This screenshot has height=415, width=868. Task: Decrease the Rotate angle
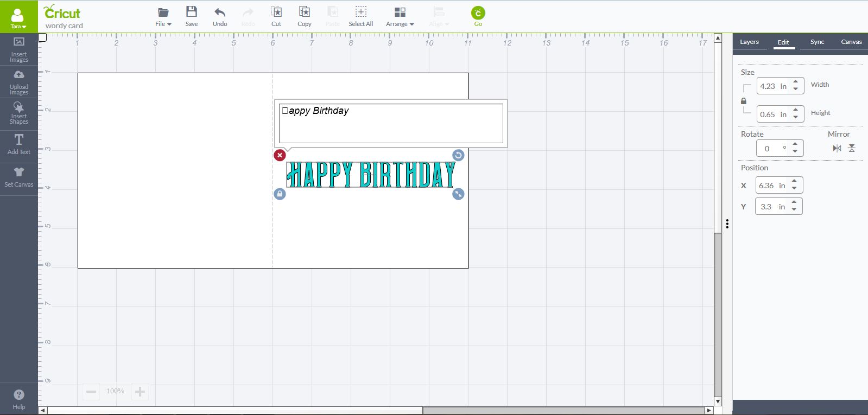click(x=795, y=151)
